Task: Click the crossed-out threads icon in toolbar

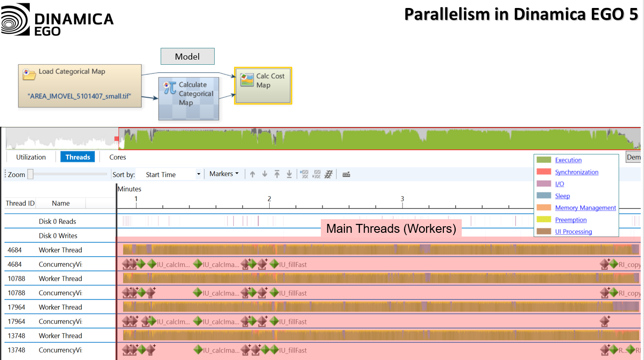Action: [328, 174]
